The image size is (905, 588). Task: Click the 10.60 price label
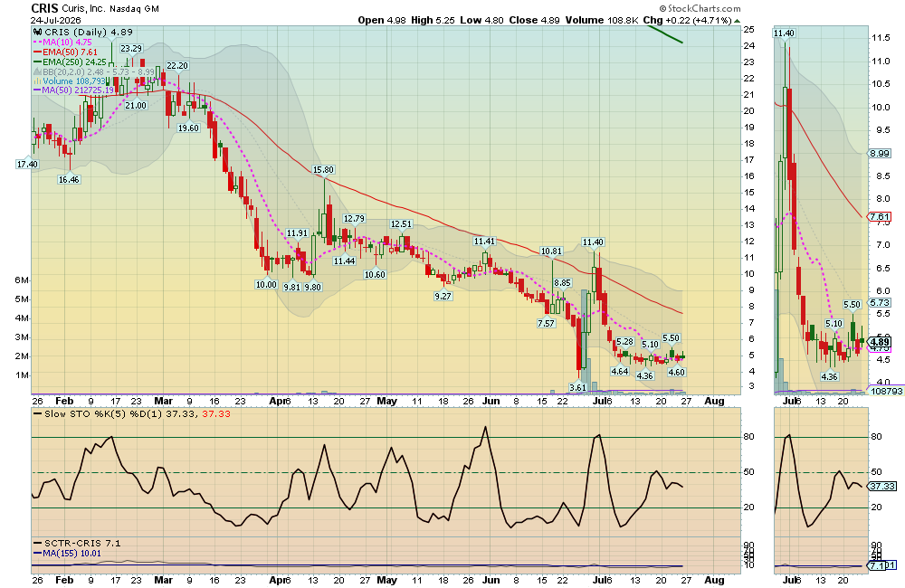point(375,275)
